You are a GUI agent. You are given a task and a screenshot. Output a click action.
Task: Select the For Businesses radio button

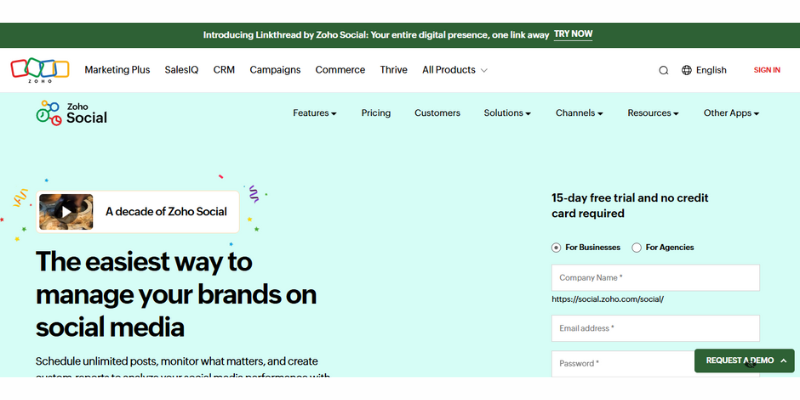pos(556,247)
